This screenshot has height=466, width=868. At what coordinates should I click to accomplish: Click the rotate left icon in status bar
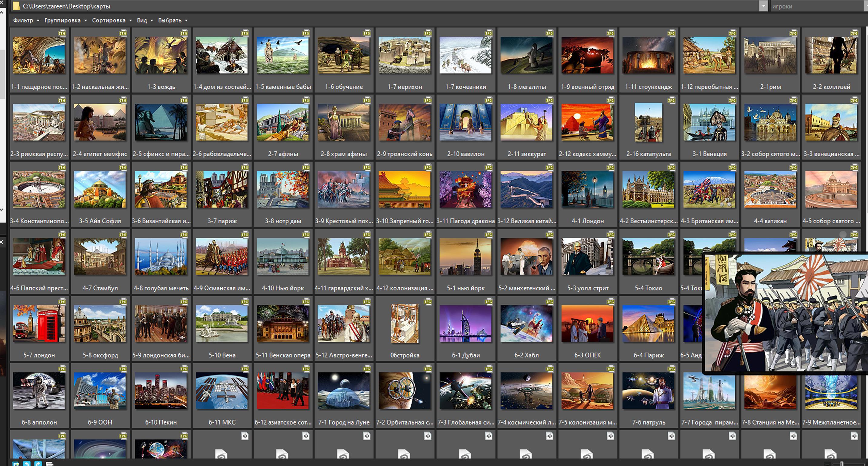27,464
